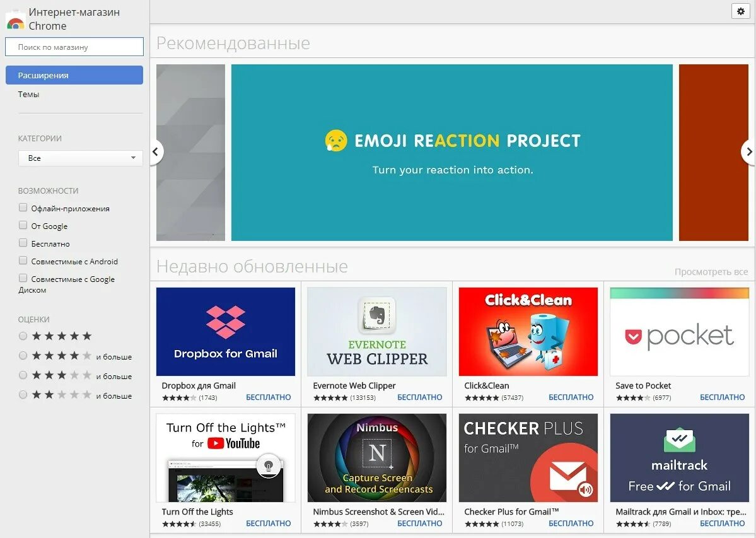Open Turn Off the Lights tile image
Viewport: 756px width, 538px height.
(x=226, y=458)
